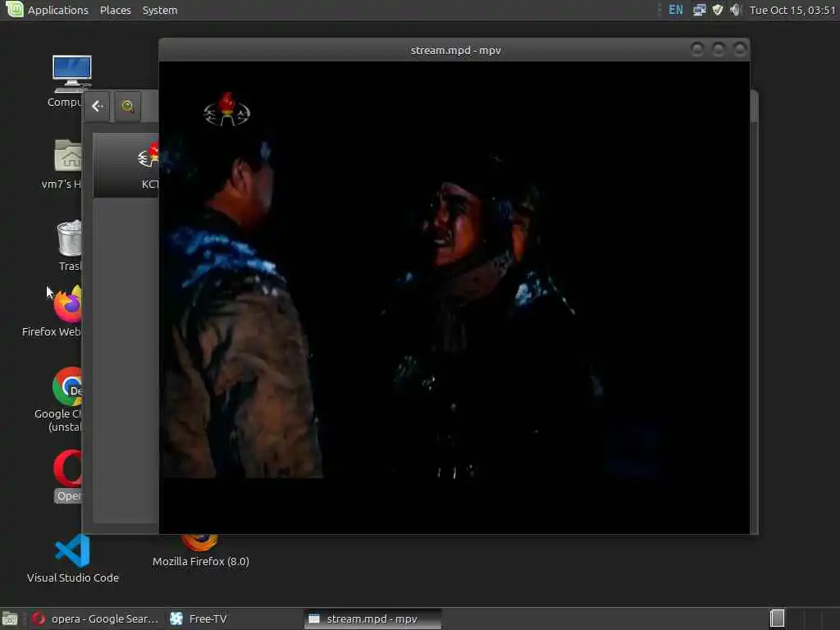Minimize the mpv window
This screenshot has height=630, width=840.
coord(697,50)
